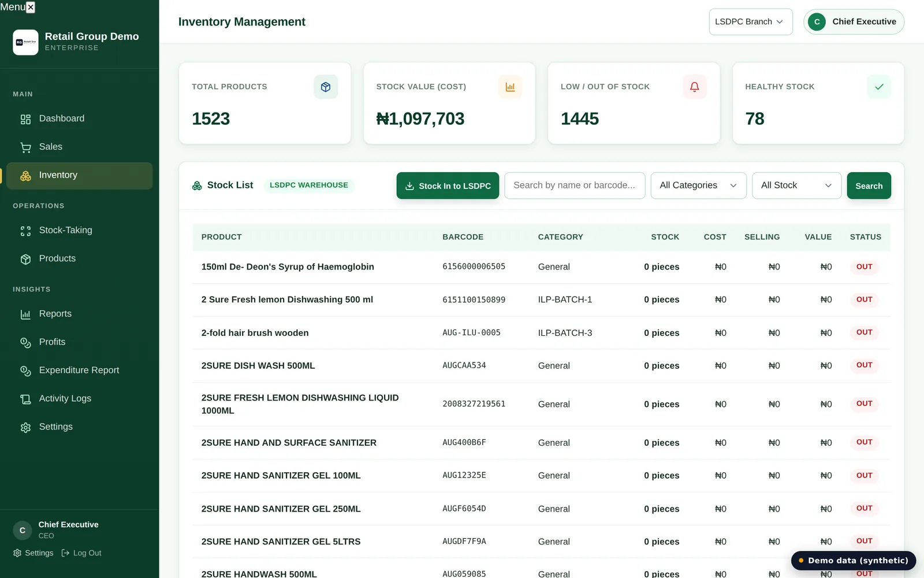Click the PRODUCT column header
924x578 pixels.
tap(222, 237)
